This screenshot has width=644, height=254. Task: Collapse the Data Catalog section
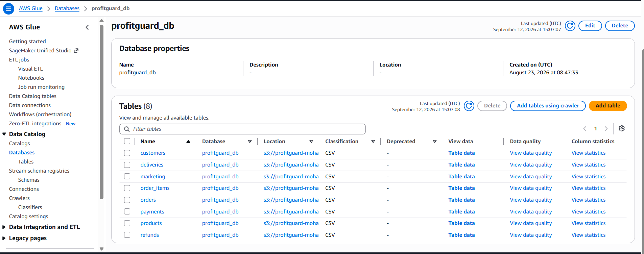pyautogui.click(x=4, y=134)
